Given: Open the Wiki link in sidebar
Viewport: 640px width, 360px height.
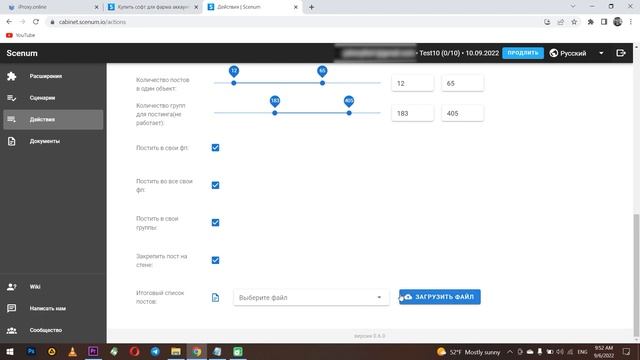Looking at the screenshot, I should click(x=53, y=287).
